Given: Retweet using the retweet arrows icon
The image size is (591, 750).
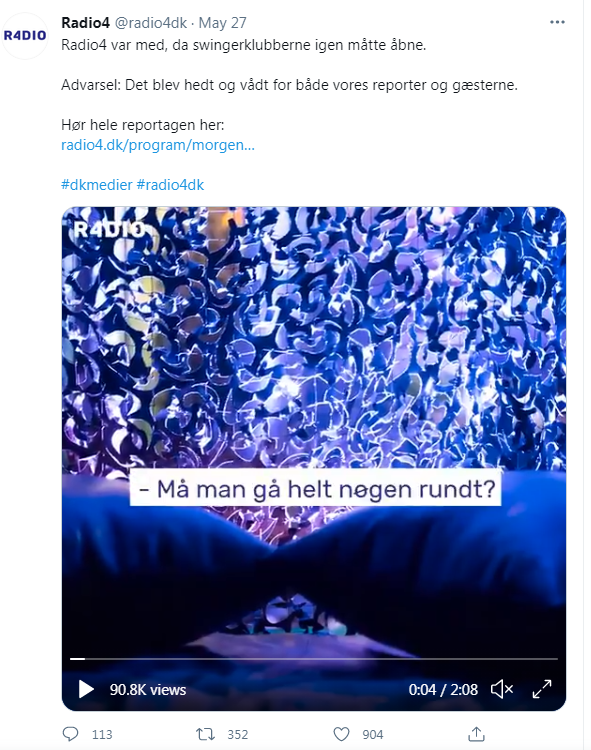Looking at the screenshot, I should 206,734.
